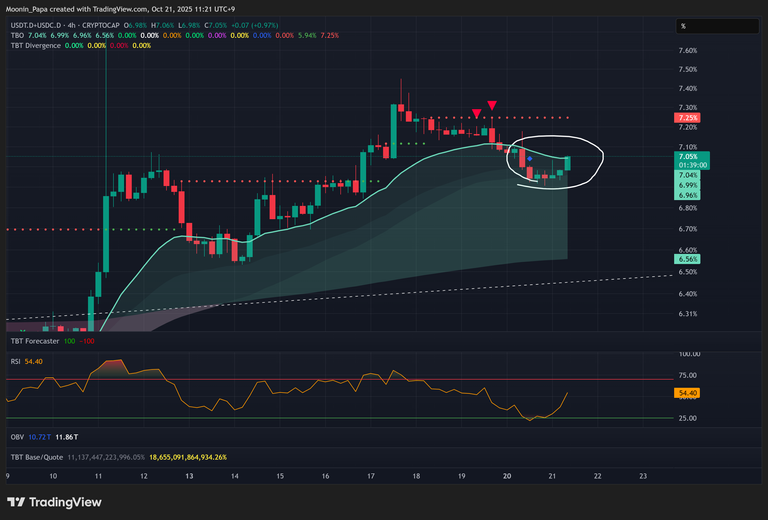The height and width of the screenshot is (520, 768).
Task: Click the orange RSI 54.40 value label
Action: (x=688, y=393)
